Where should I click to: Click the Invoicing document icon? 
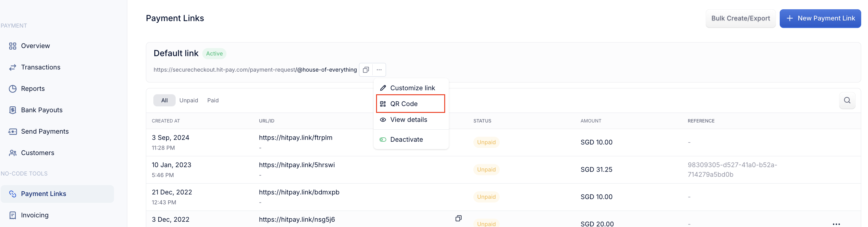(13, 215)
